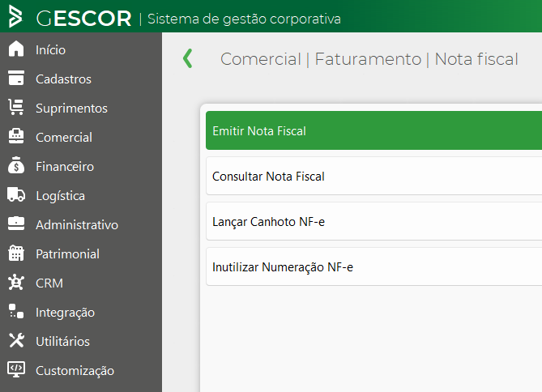Go back using the green chevron arrow
This screenshot has height=392, width=542.
coord(188,58)
